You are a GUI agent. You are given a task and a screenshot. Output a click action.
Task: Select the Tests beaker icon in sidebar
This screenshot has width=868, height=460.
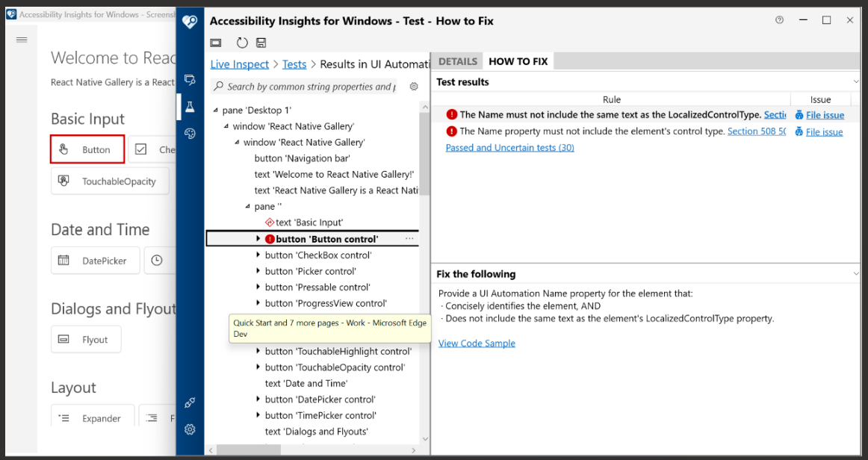pos(190,107)
